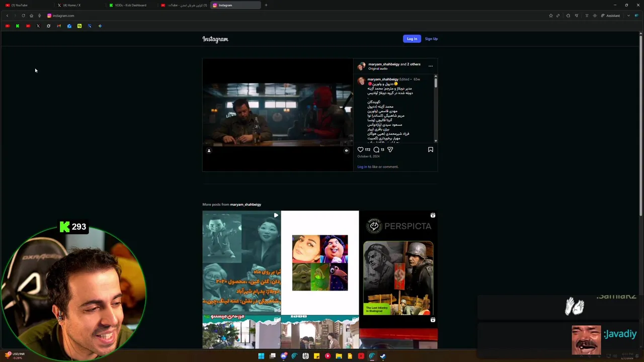Switch to the Persian-titled YouTube tab
Viewport: 644px width, 362px height.
184,5
